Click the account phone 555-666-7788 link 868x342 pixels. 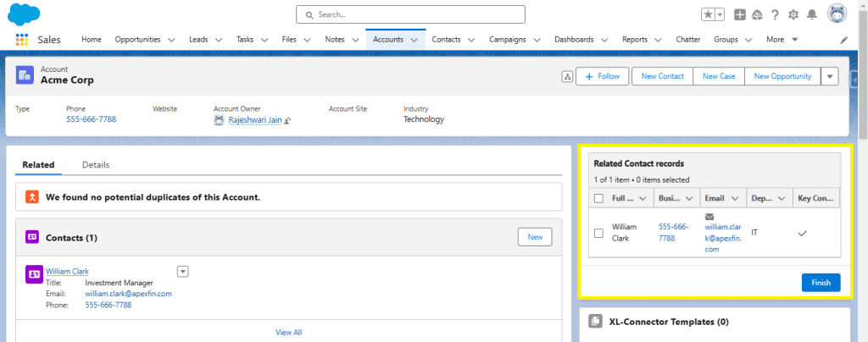(x=92, y=119)
